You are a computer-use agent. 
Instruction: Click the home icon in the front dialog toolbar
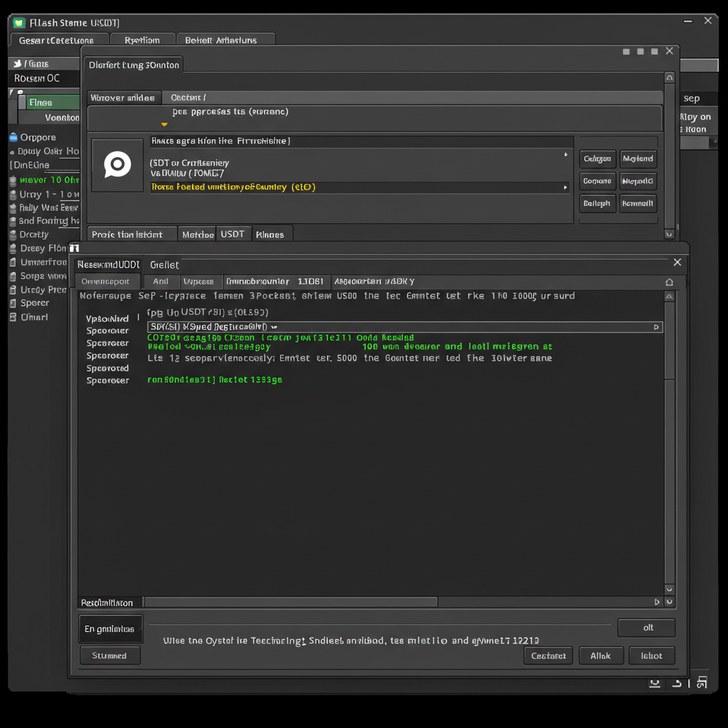669,282
